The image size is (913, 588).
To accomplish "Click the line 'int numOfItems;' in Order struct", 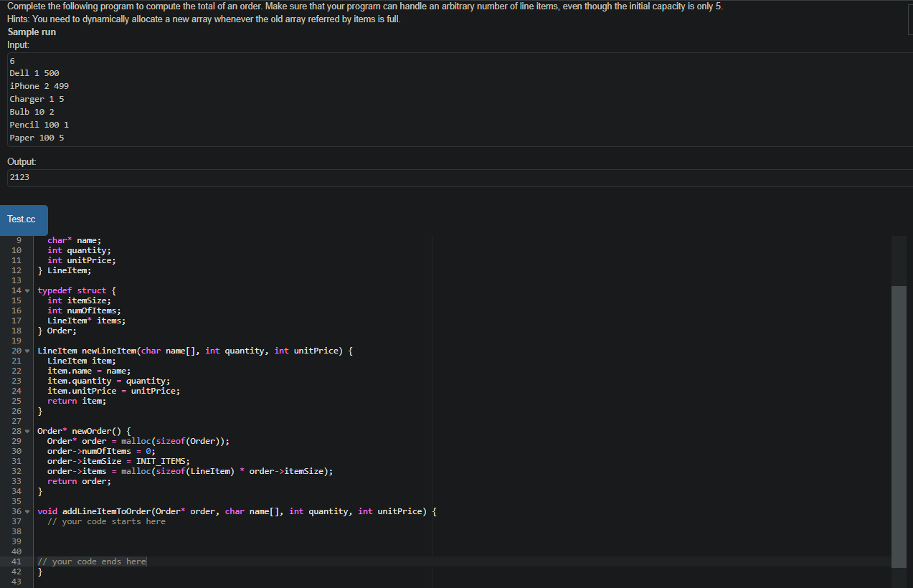I will point(84,310).
